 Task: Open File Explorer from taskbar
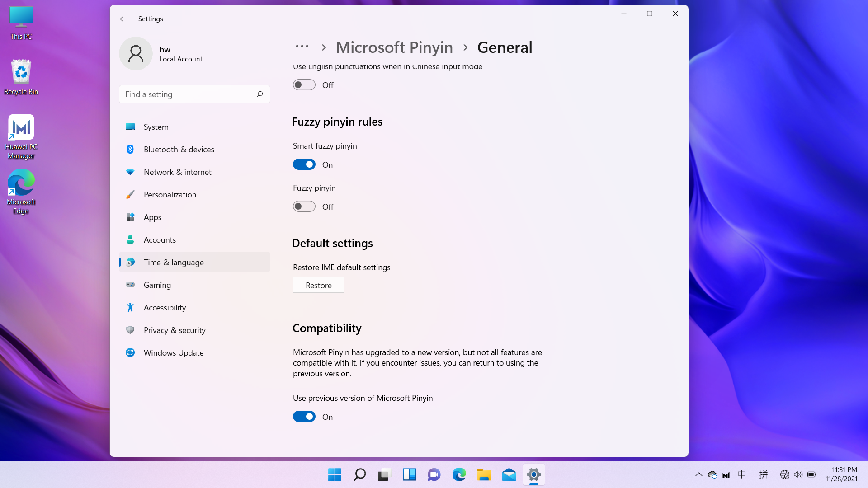tap(484, 474)
